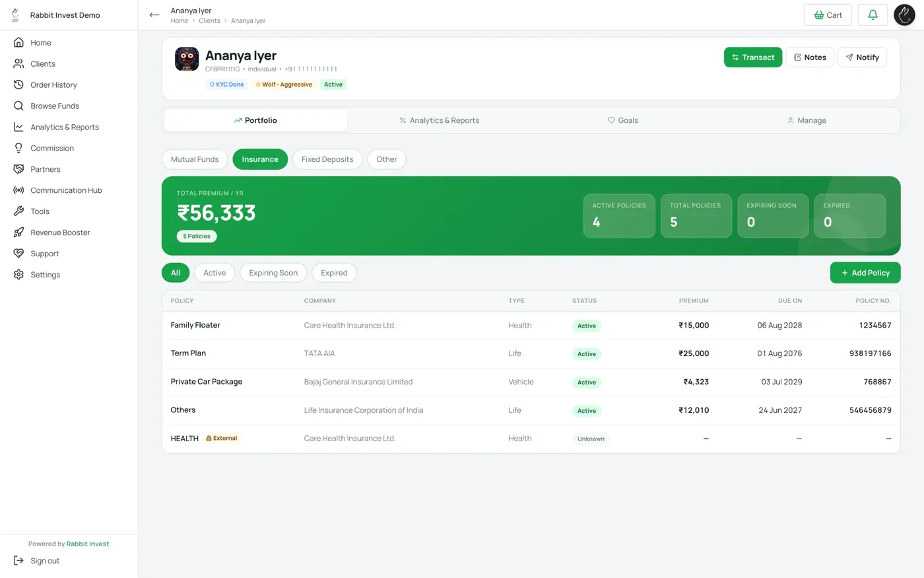Click the green Transact button
Image resolution: width=924 pixels, height=578 pixels.
click(753, 57)
